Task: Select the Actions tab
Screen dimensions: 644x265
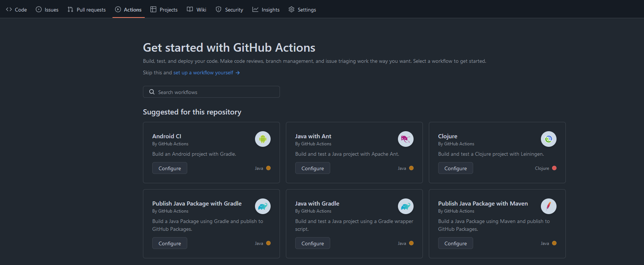Action: coord(128,9)
